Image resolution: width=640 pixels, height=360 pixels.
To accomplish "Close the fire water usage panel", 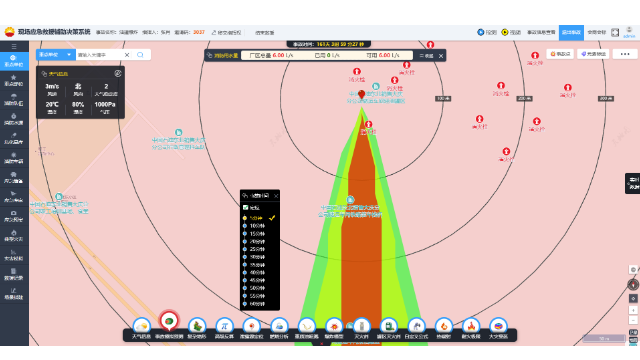I will pos(441,56).
